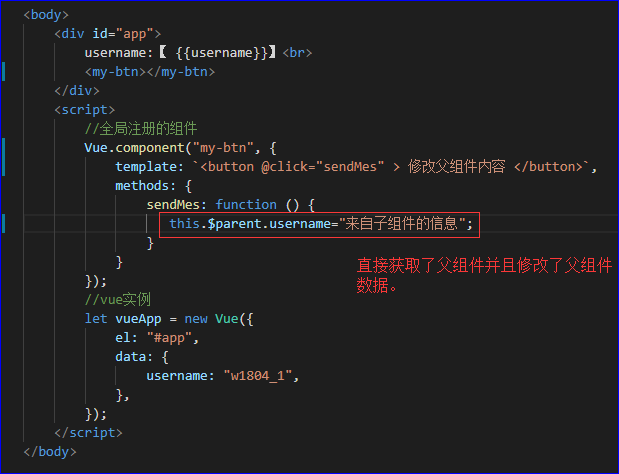Click the closing </div> tag

tap(77, 91)
